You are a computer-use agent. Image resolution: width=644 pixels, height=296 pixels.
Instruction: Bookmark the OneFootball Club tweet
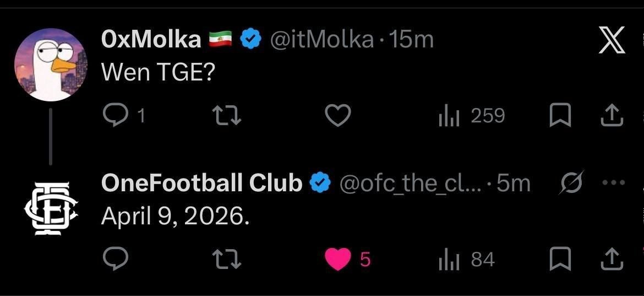point(560,259)
